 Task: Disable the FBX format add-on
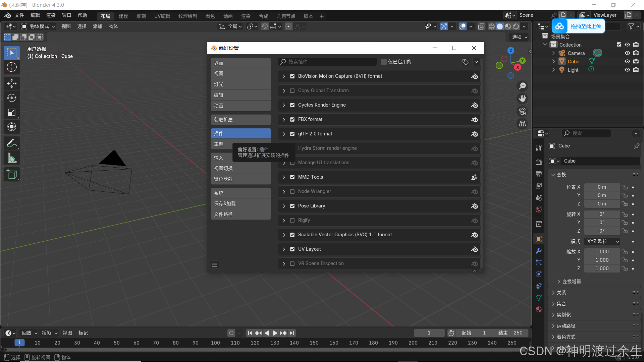click(x=292, y=119)
